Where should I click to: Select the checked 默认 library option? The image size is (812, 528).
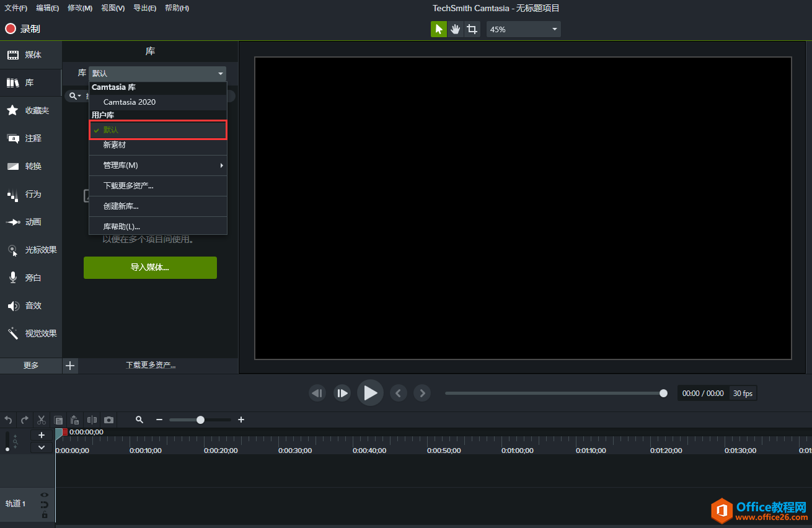[158, 130]
